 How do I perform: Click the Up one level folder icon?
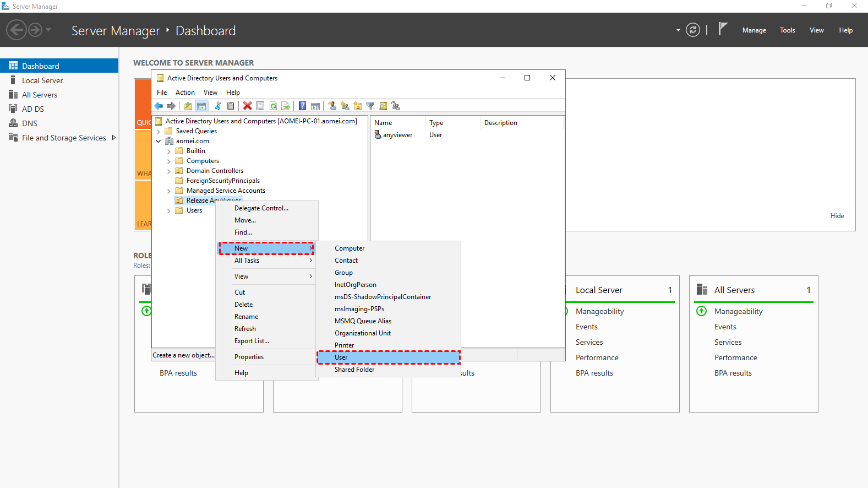[x=188, y=106]
